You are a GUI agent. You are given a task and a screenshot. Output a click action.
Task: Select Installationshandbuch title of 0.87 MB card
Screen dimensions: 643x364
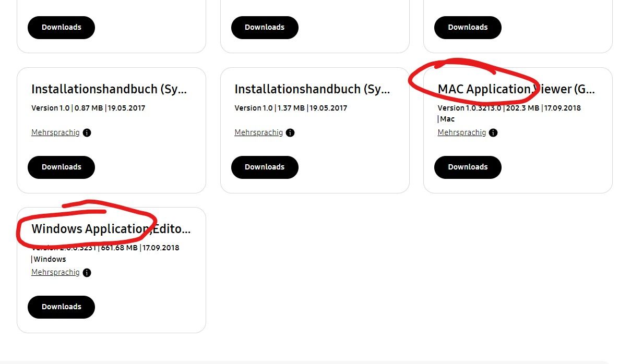pos(109,89)
